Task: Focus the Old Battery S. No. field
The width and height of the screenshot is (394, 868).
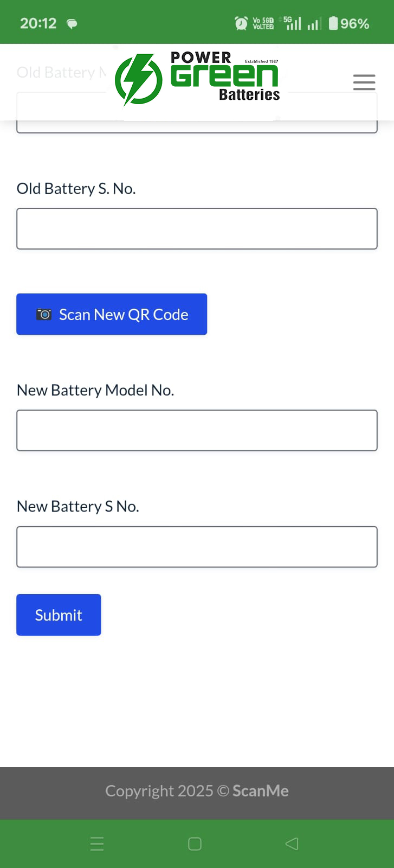Action: tap(197, 228)
